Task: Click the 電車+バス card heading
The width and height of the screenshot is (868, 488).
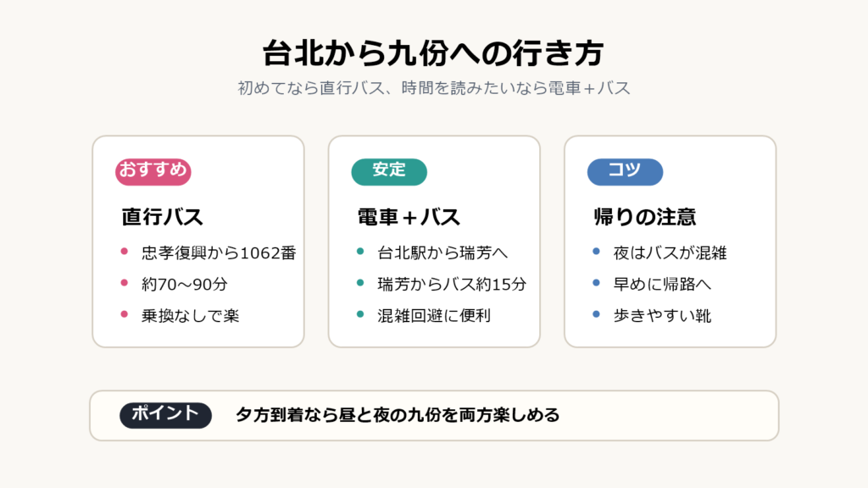Action: click(409, 217)
